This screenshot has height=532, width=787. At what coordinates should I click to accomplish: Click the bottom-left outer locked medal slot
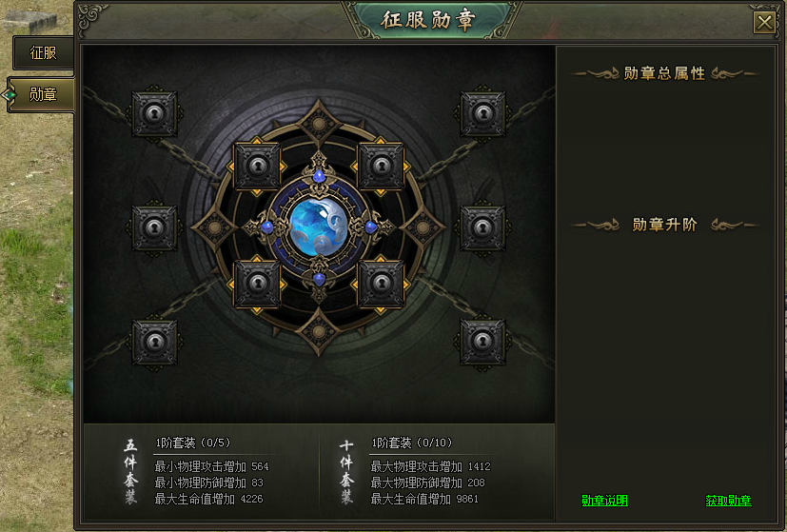(154, 343)
